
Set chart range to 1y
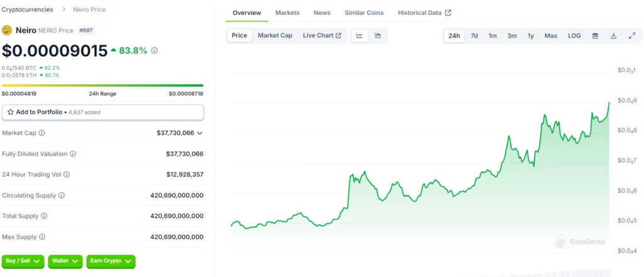coord(531,36)
